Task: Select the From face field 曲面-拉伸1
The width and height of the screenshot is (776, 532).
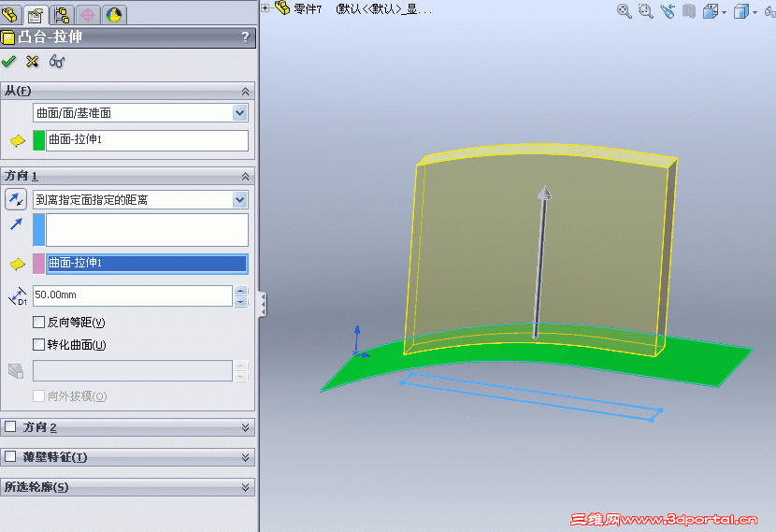Action: (147, 140)
